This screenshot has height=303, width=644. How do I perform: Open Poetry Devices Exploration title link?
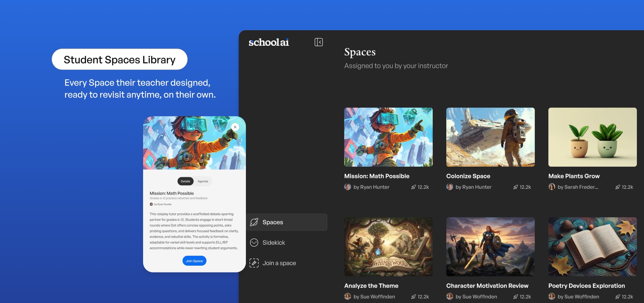(587, 286)
